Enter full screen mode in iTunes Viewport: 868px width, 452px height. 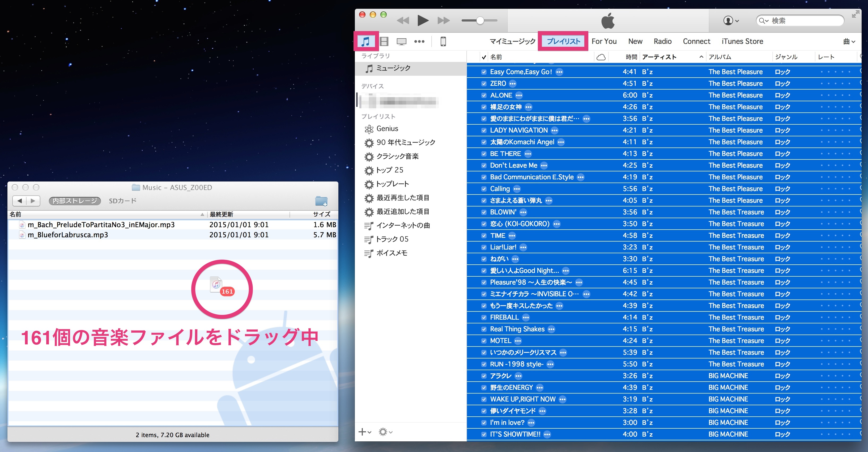(855, 14)
